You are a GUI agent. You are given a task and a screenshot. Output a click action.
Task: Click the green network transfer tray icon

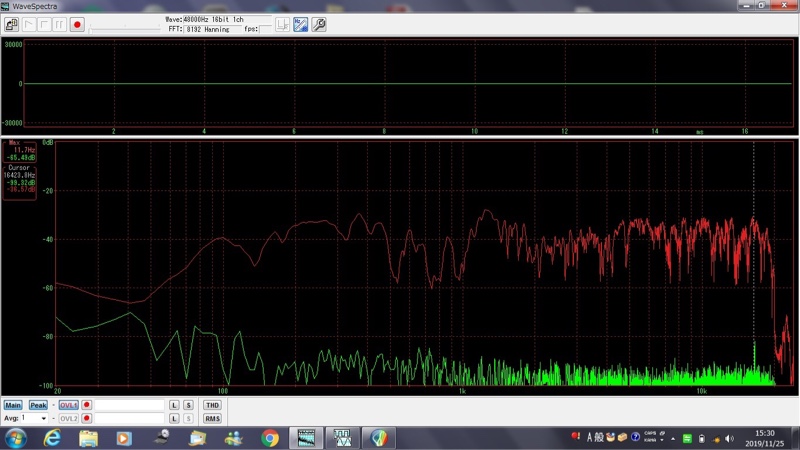pyautogui.click(x=687, y=439)
